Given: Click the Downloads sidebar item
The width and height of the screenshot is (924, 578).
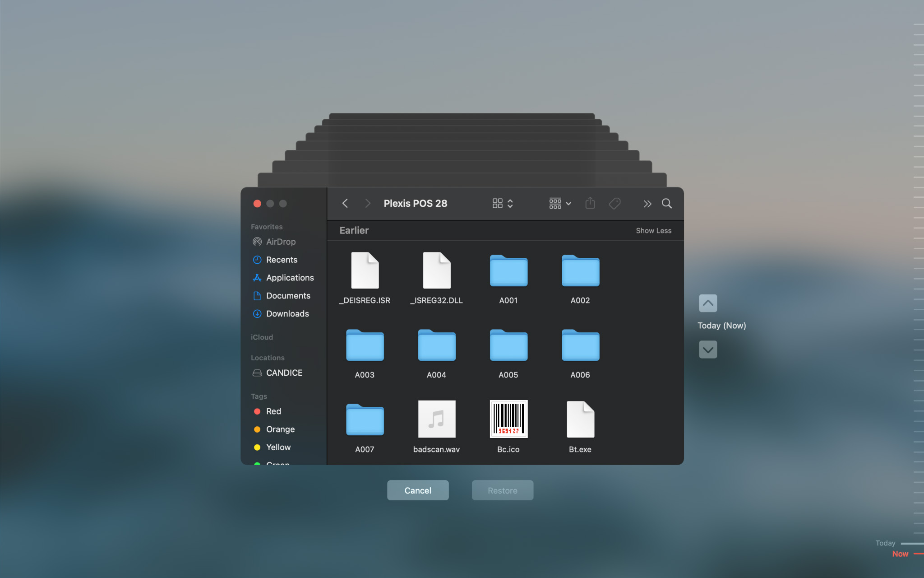Looking at the screenshot, I should pyautogui.click(x=287, y=313).
